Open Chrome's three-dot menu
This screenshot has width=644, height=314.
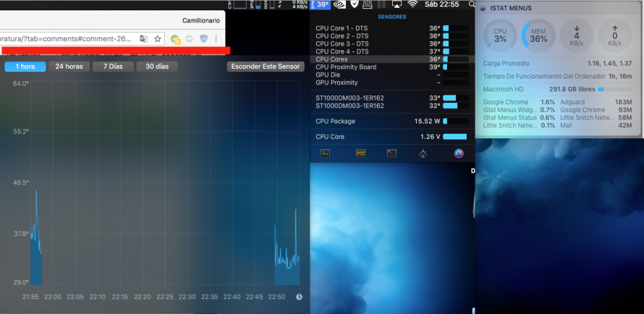216,39
